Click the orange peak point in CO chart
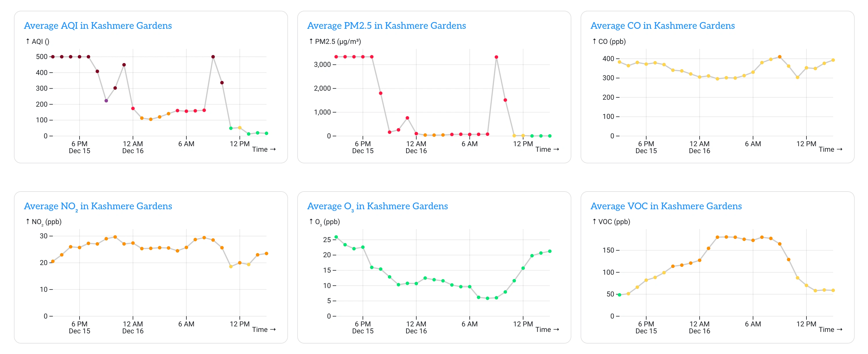This screenshot has height=354, width=868. click(x=780, y=57)
